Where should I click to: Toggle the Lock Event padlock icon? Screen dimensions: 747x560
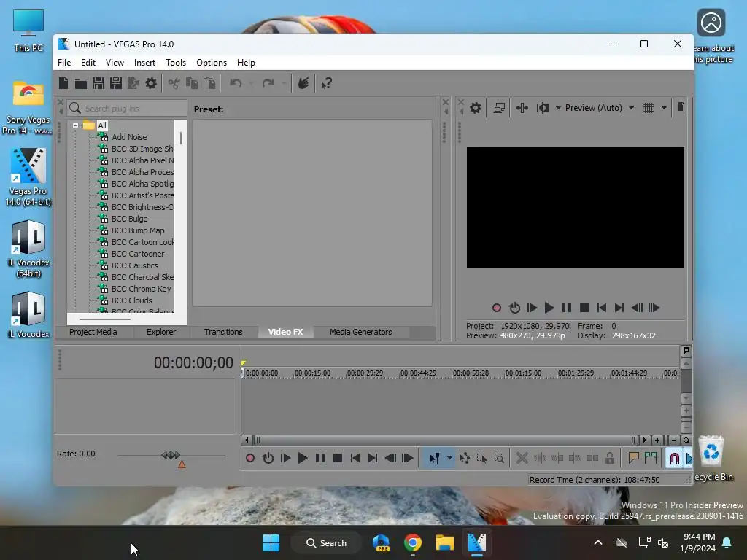(x=610, y=458)
